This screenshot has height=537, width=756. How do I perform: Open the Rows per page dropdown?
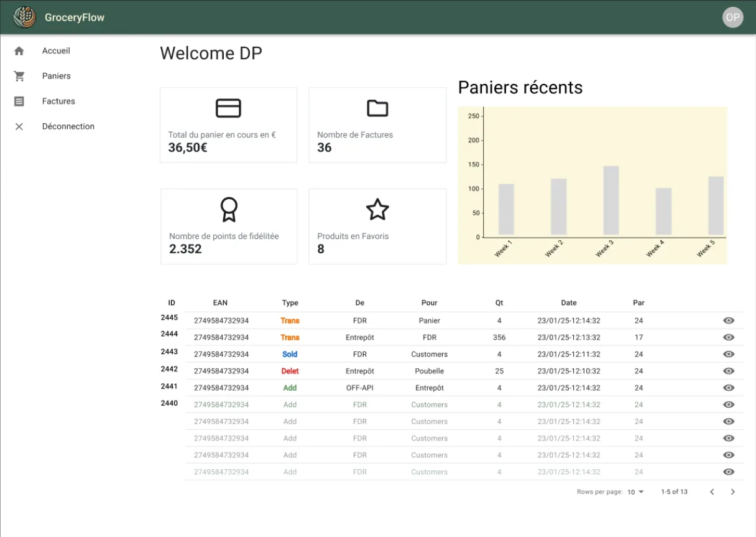click(635, 492)
